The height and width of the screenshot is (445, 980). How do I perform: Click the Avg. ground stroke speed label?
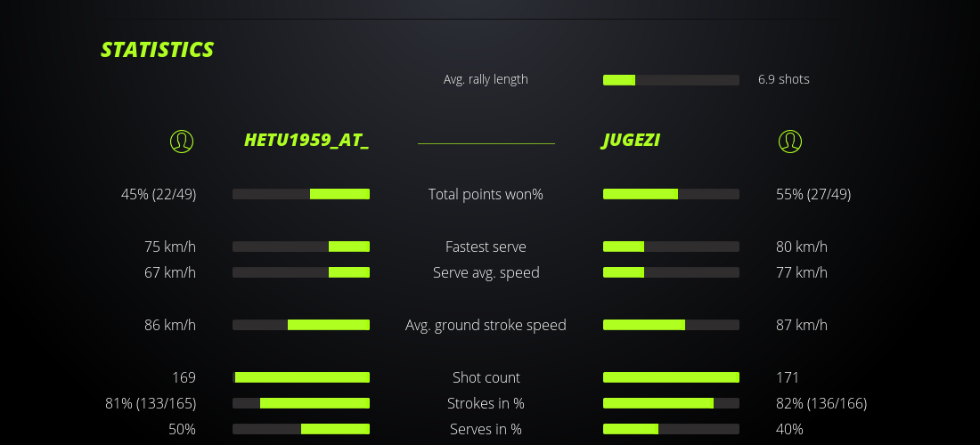click(486, 325)
